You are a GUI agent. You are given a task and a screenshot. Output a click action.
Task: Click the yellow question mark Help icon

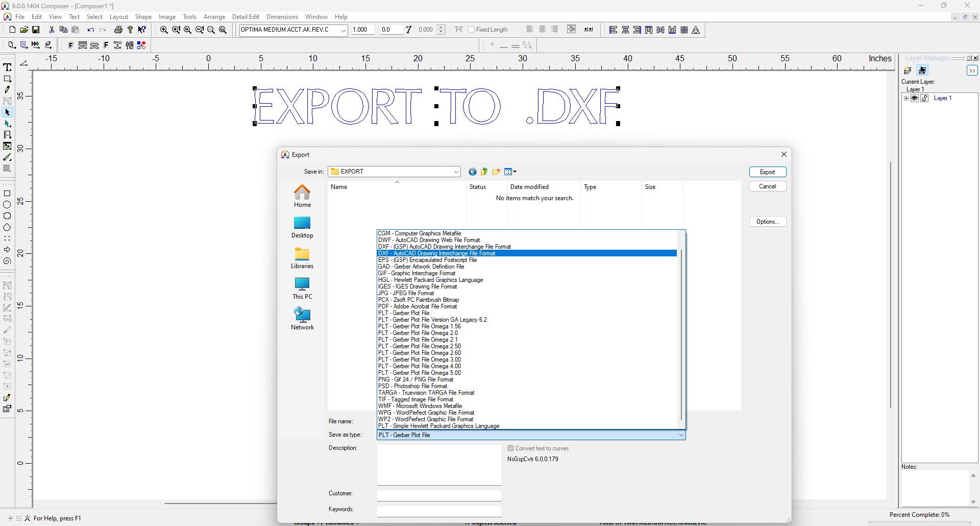(x=130, y=30)
